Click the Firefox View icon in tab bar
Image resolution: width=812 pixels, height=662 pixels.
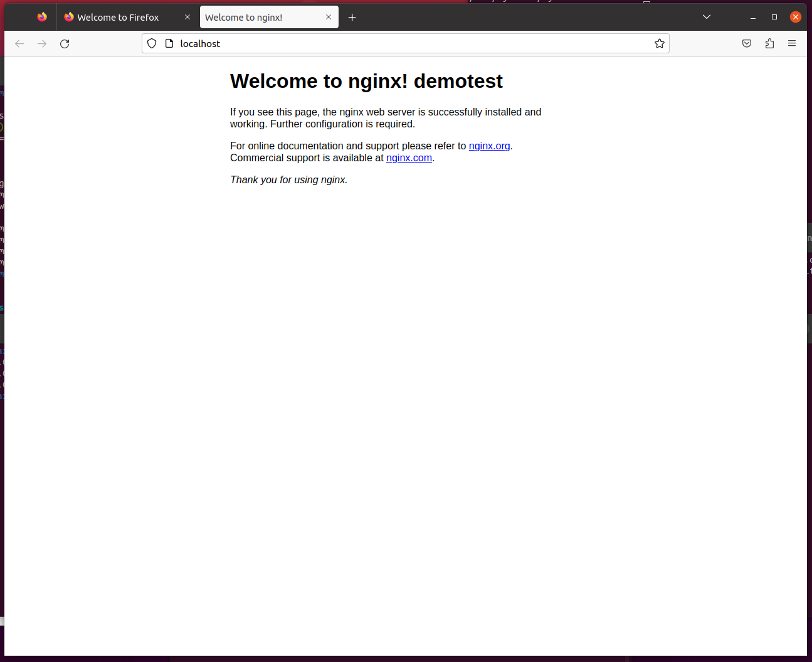42,17
